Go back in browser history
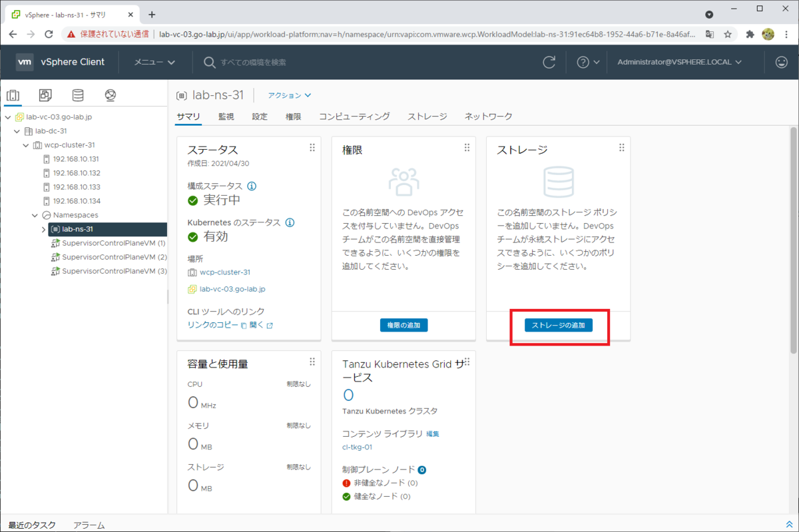This screenshot has width=799, height=532. tap(13, 34)
